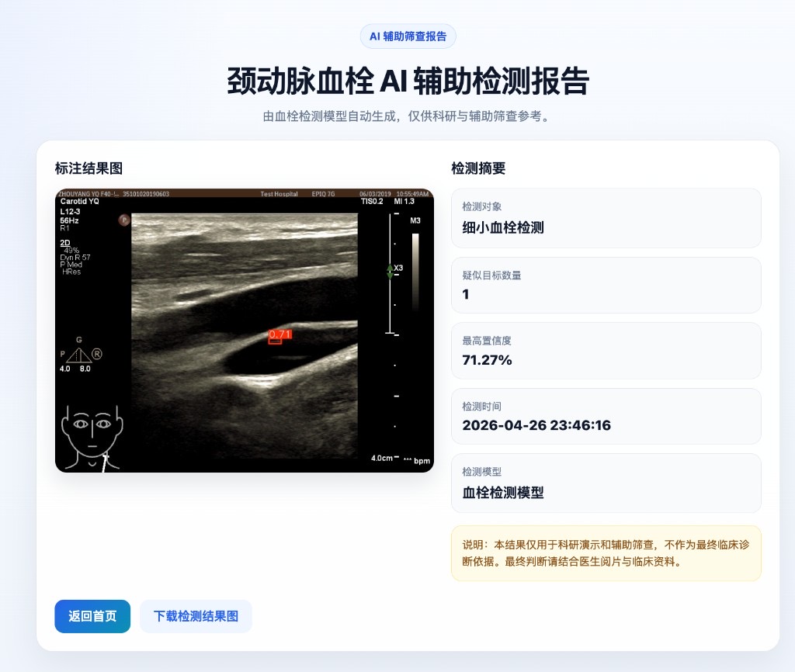This screenshot has width=795, height=672.
Task: Click the 4.0cm depth scale label
Action: coord(381,458)
